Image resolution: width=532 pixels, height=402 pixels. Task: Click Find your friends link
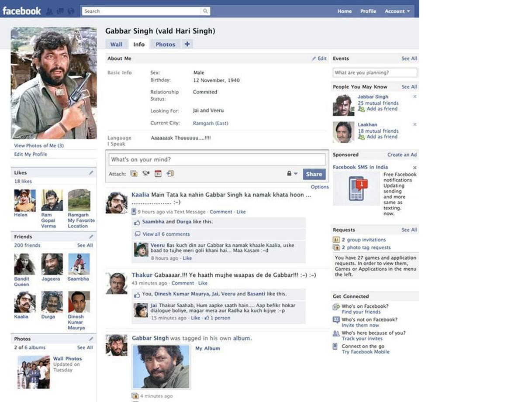[x=361, y=312]
